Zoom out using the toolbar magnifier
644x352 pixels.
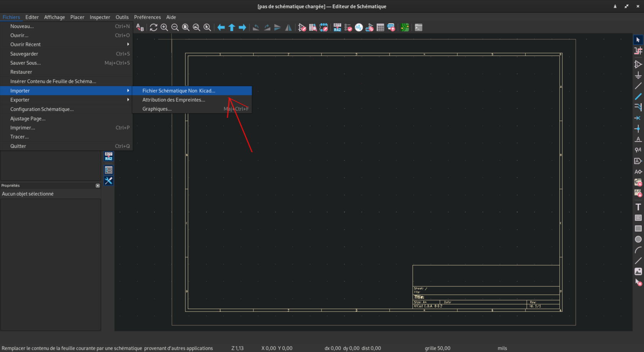[175, 28]
